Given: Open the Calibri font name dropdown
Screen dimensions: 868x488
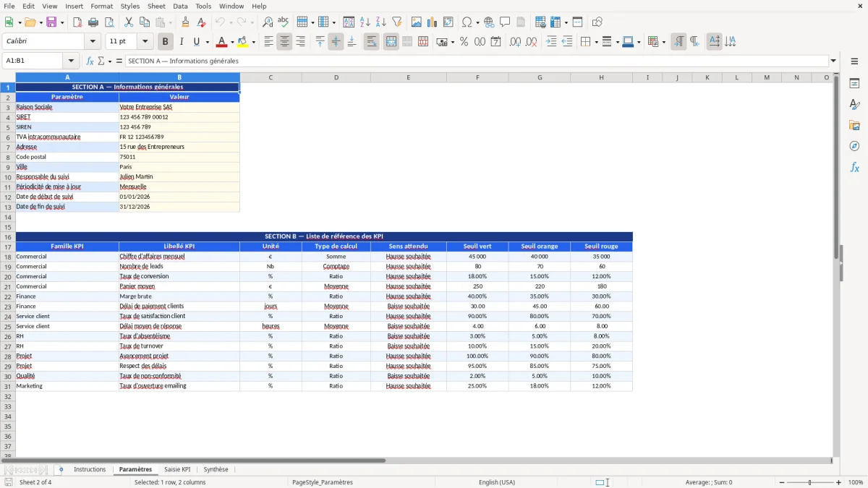Looking at the screenshot, I should [92, 42].
